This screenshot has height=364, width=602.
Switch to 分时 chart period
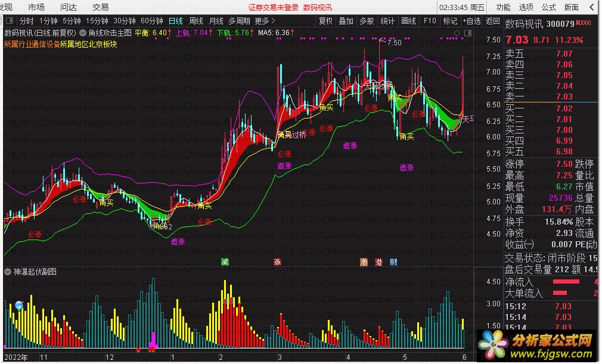[26, 21]
